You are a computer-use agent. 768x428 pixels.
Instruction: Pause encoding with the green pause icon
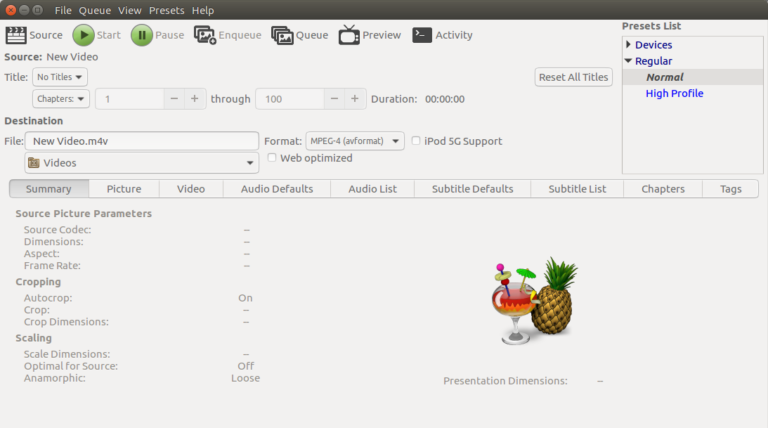tap(142, 35)
